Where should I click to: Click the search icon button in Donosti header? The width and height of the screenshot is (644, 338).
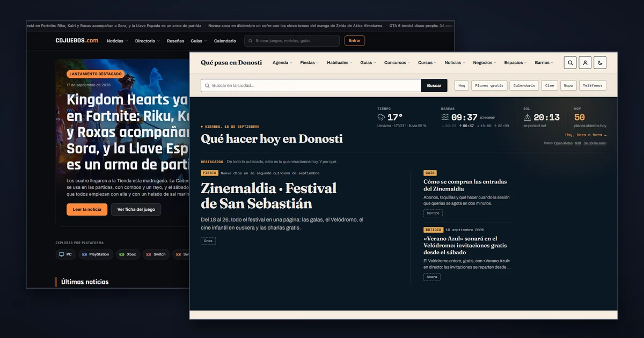click(x=570, y=63)
